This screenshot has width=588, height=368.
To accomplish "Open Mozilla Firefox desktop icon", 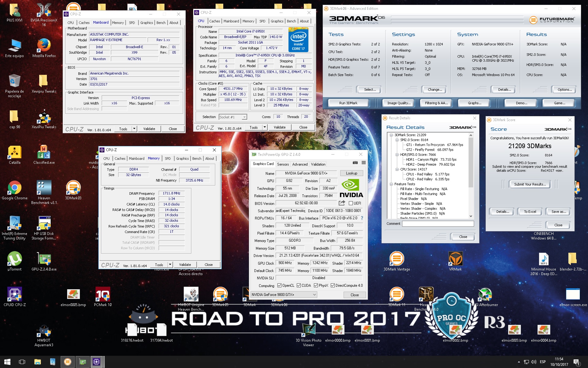I will 44,48.
